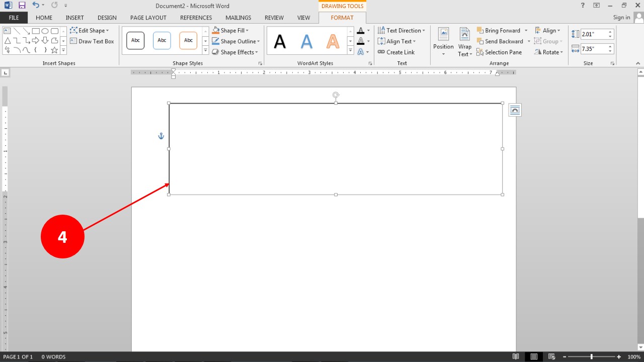Expand the Shape Styles gallery More button
Viewport: 644px width, 362px height.
(x=205, y=50)
